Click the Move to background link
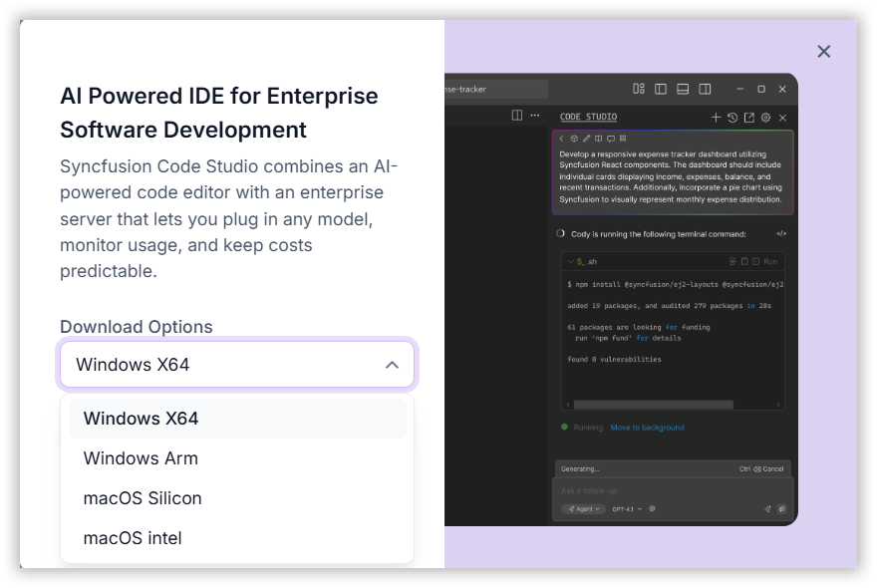This screenshot has height=588, width=877. pos(647,428)
